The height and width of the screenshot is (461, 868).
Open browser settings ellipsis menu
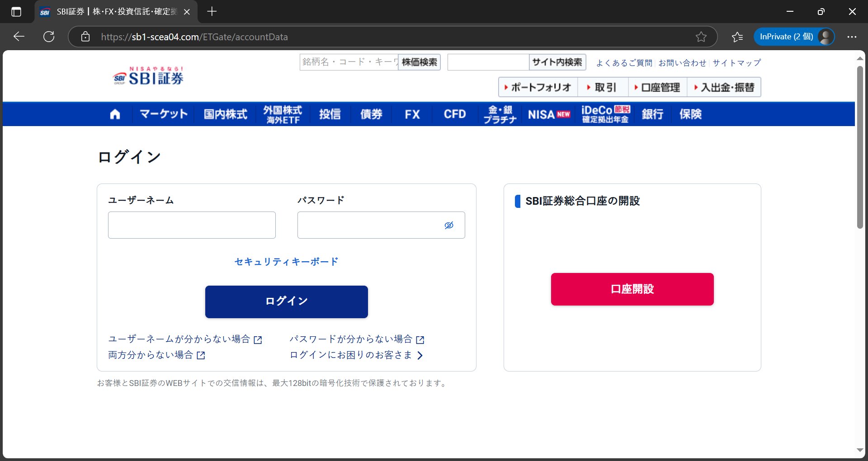click(x=852, y=37)
